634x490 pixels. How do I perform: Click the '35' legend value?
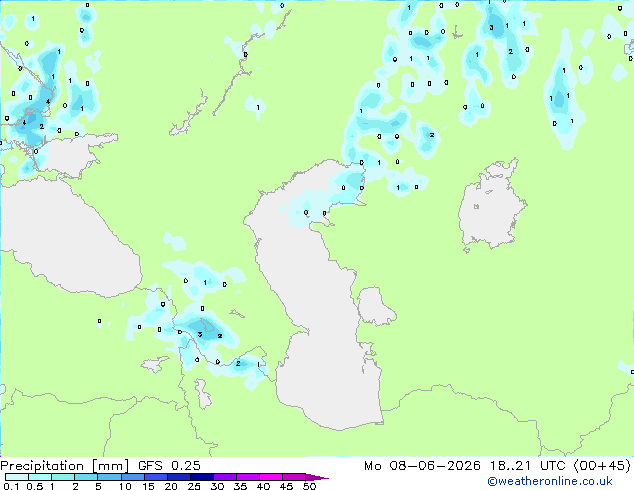point(240,486)
